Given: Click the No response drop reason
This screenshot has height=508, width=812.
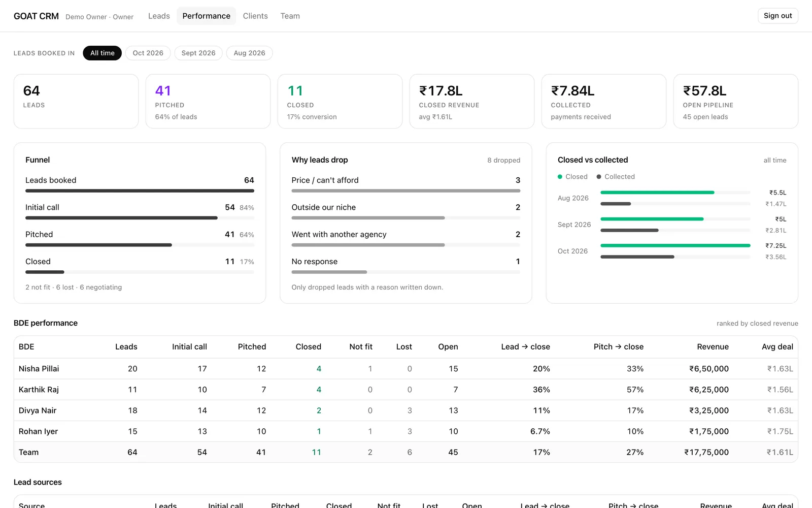Looking at the screenshot, I should 406,266.
